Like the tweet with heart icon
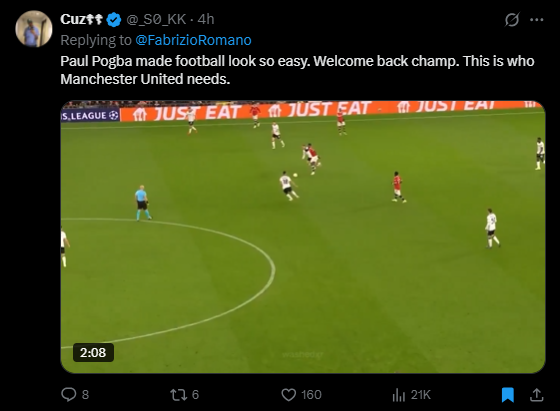The width and height of the screenshot is (560, 411). pyautogui.click(x=289, y=395)
